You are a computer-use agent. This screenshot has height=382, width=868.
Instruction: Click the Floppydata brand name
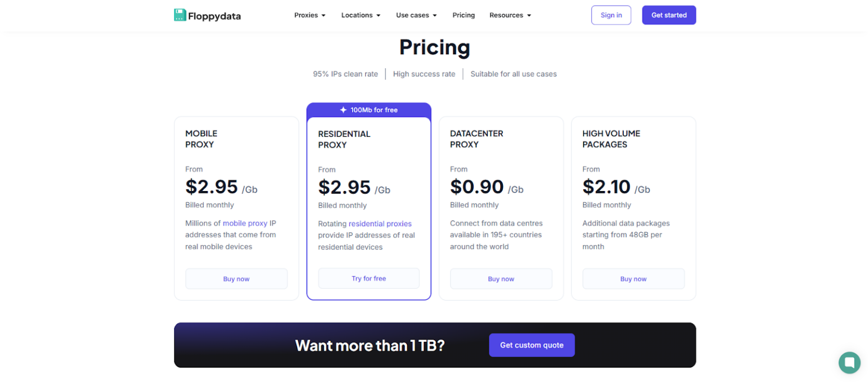[215, 15]
